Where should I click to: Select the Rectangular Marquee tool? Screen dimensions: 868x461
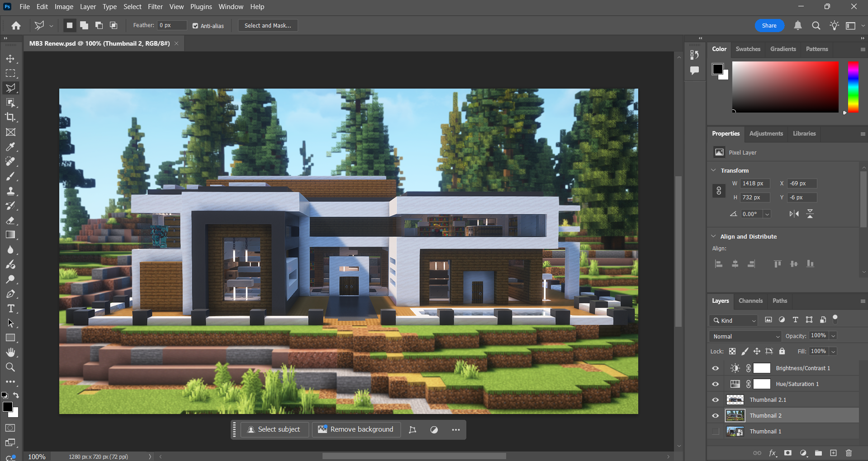point(10,73)
